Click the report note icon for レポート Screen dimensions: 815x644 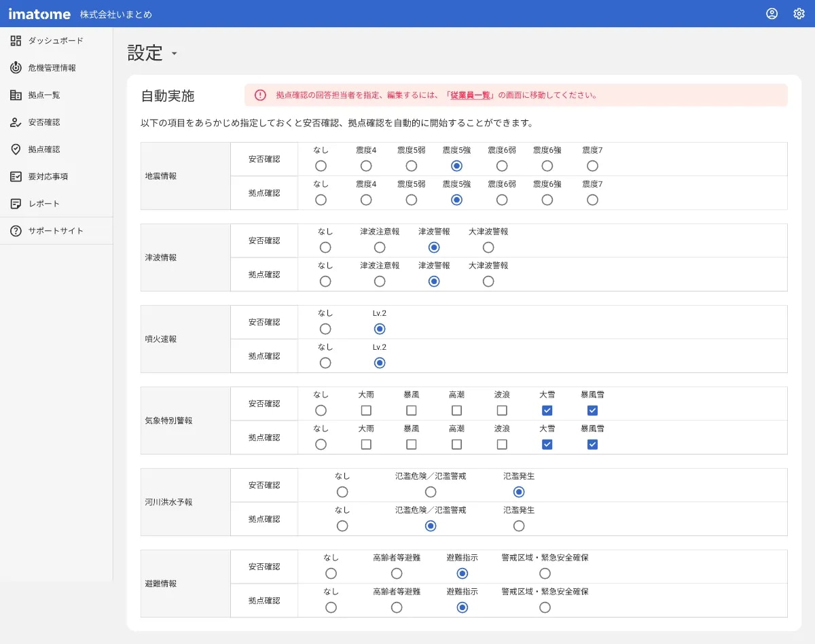tap(16, 204)
